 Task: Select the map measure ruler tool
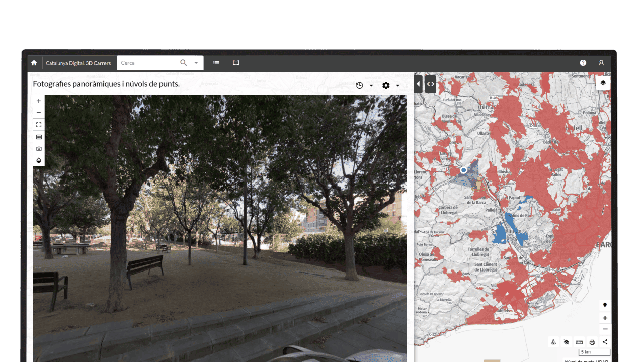(579, 342)
